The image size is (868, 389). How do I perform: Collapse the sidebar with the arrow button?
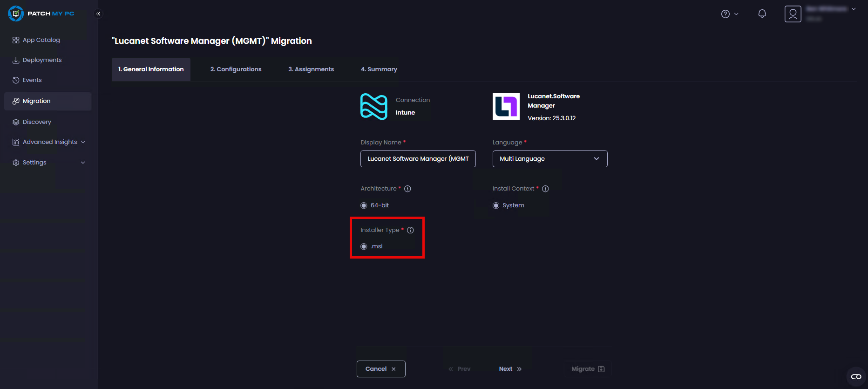[x=98, y=14]
